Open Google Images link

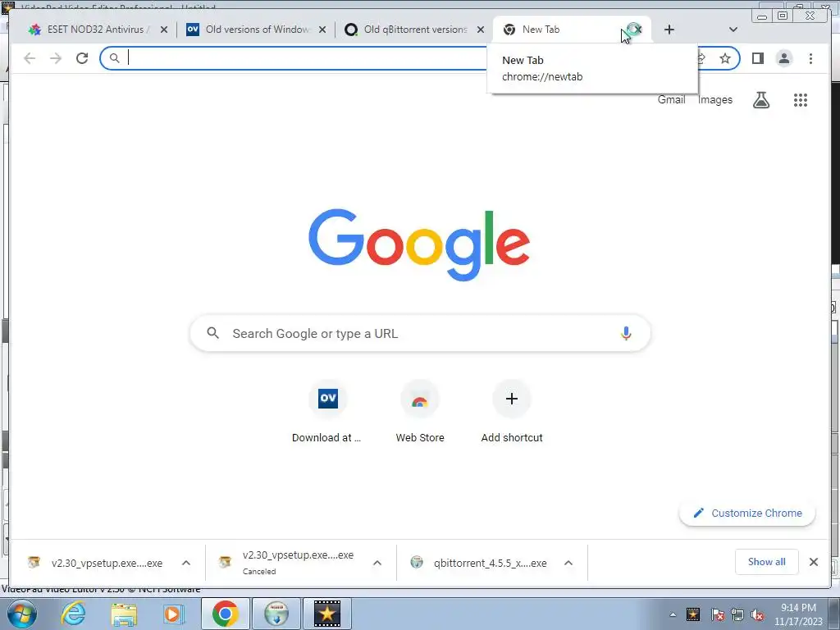[x=715, y=99]
